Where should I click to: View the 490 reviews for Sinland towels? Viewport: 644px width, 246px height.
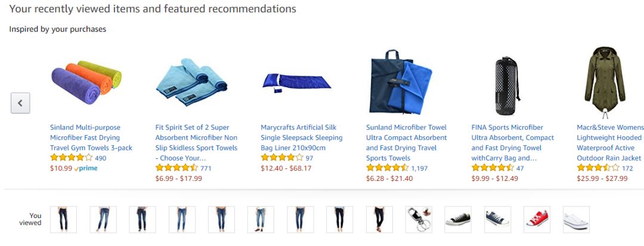[100, 158]
